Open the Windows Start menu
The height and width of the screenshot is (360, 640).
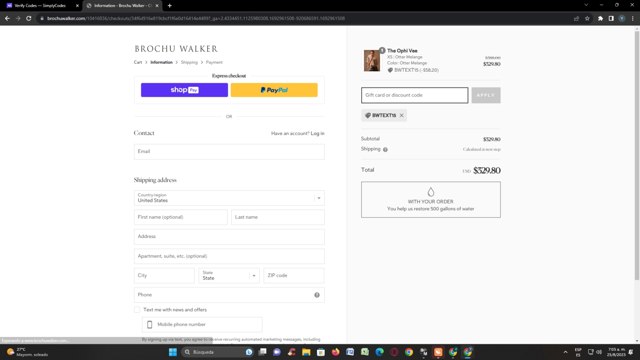[x=173, y=352]
